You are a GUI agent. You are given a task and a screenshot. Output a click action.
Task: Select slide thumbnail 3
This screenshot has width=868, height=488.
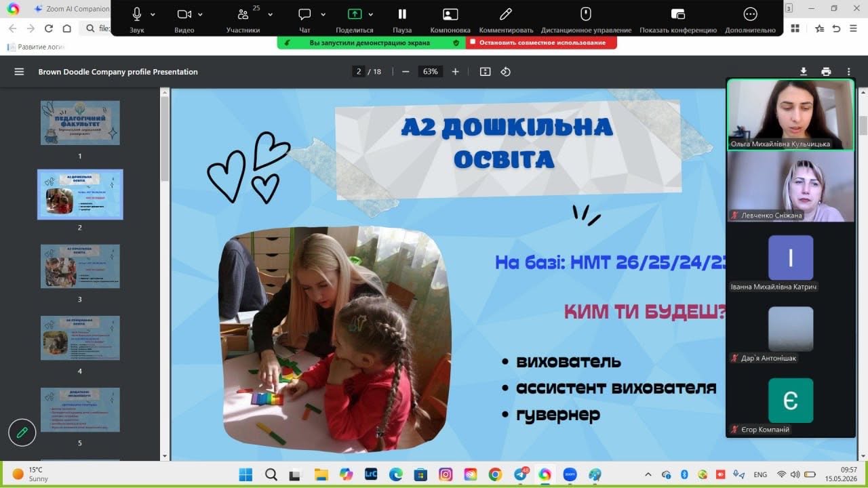point(80,266)
